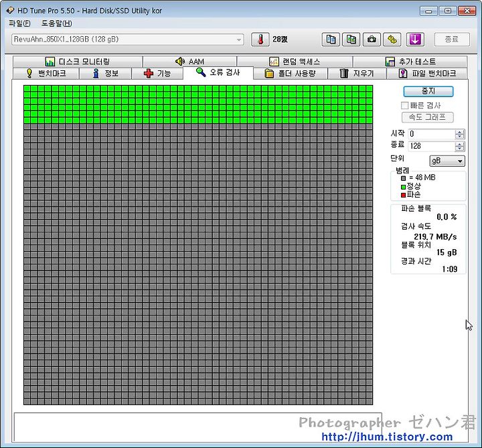482x448 pixels.
Task: Click the 28 temperature reading
Action: [280, 40]
